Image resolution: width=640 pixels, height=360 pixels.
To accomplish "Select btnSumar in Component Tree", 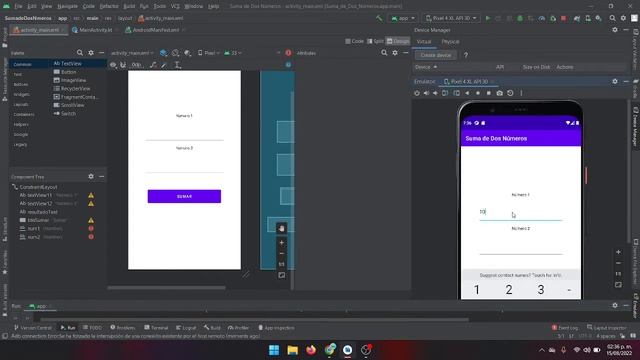I will pos(38,220).
